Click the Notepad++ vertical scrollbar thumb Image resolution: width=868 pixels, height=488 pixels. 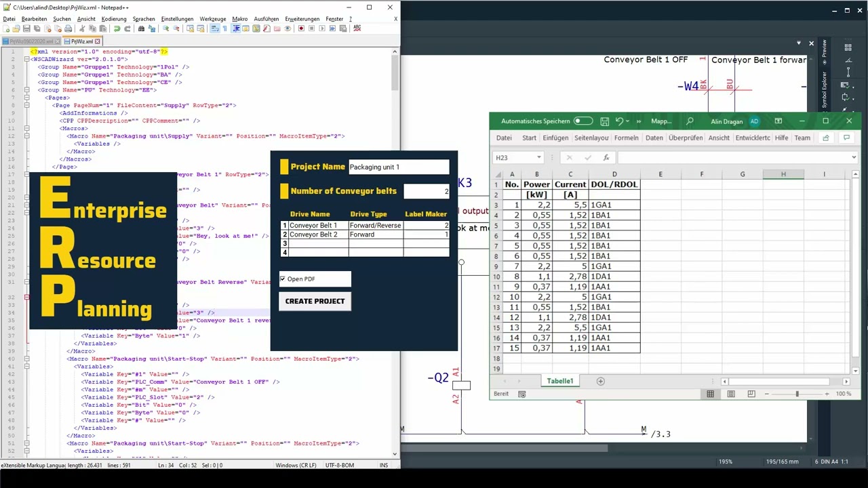click(x=395, y=73)
